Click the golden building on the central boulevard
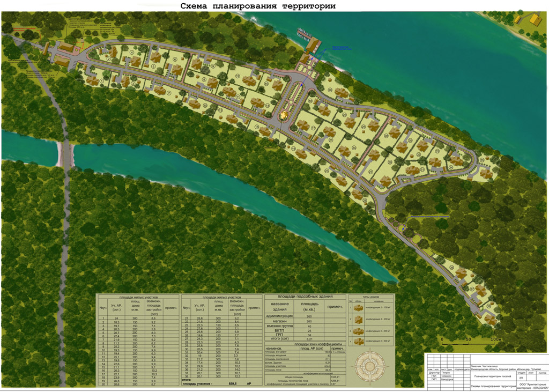The width and height of the screenshot is (549, 392). coord(284,115)
